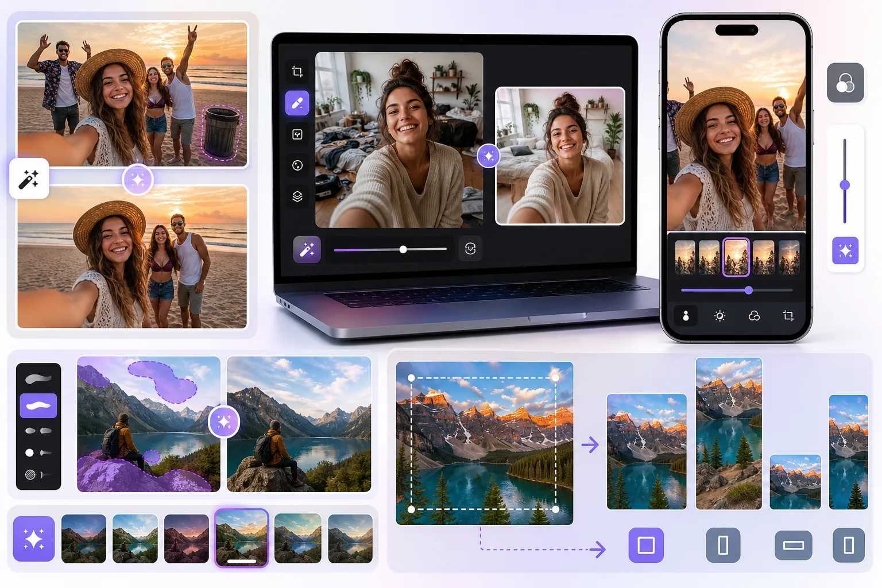This screenshot has height=588, width=882.
Task: Select the second lake filter thumbnail
Action: coord(135,539)
